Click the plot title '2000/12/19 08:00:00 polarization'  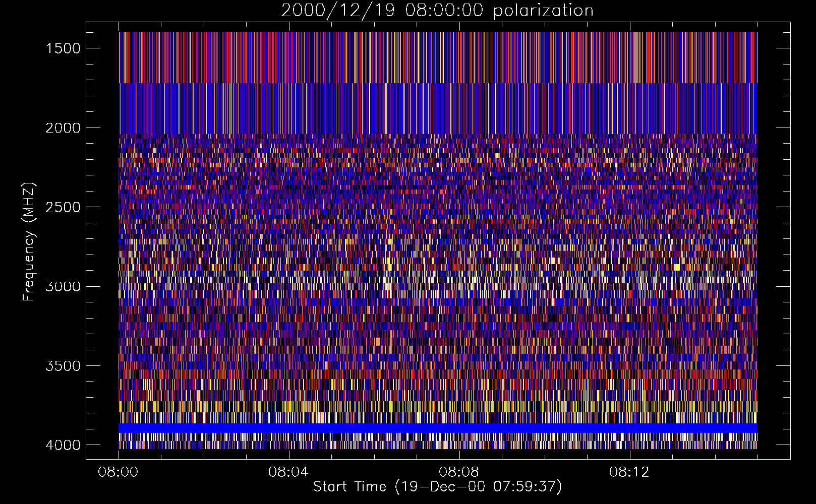pyautogui.click(x=437, y=11)
